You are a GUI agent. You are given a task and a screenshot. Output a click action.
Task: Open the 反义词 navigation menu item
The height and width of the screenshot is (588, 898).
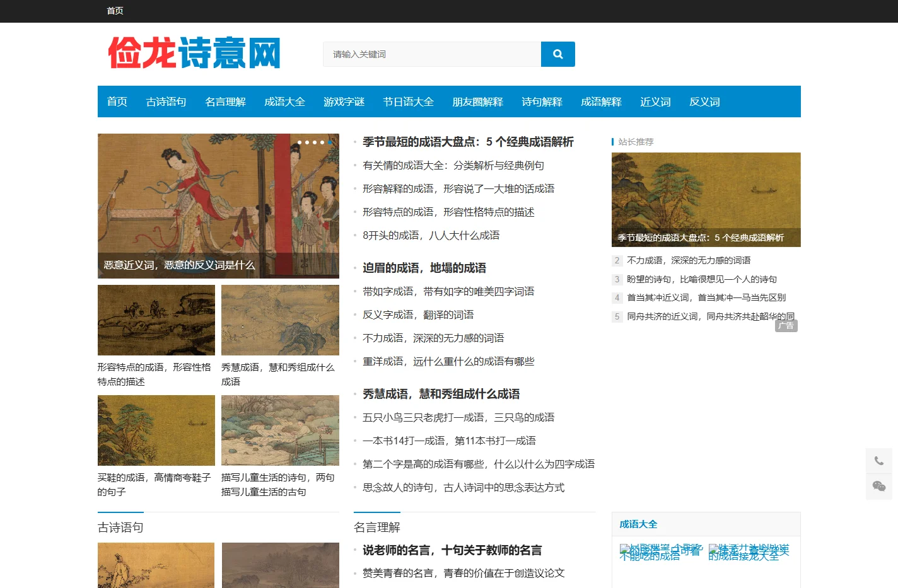click(704, 101)
